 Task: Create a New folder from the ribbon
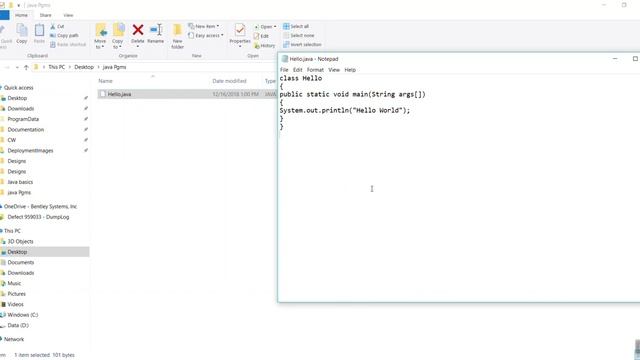click(x=178, y=36)
